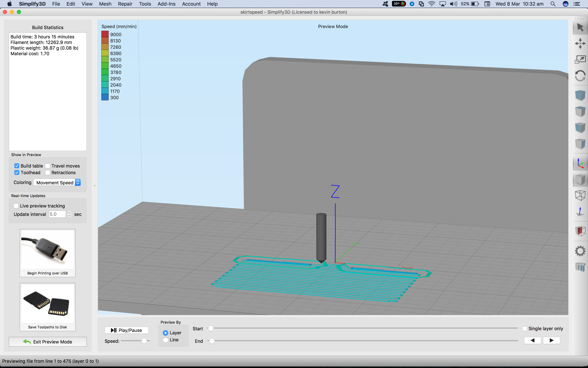Switch to the default isometric view cube
This screenshot has width=588, height=368.
click(x=580, y=95)
